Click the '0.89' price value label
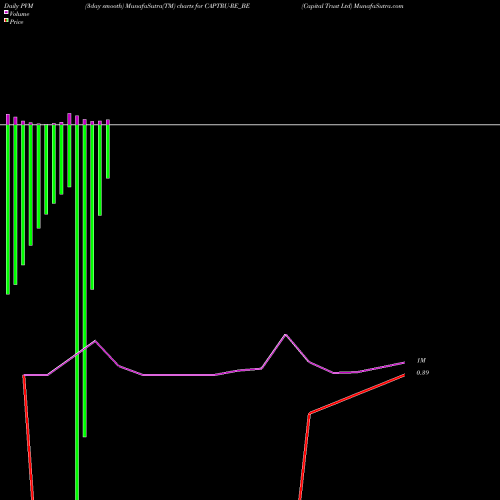 pos(423,373)
